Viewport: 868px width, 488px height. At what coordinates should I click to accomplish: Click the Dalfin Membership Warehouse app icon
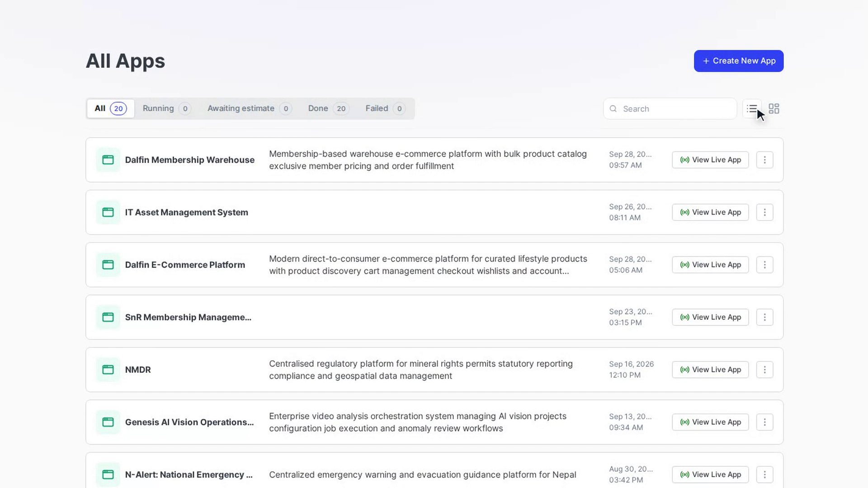[x=108, y=160]
